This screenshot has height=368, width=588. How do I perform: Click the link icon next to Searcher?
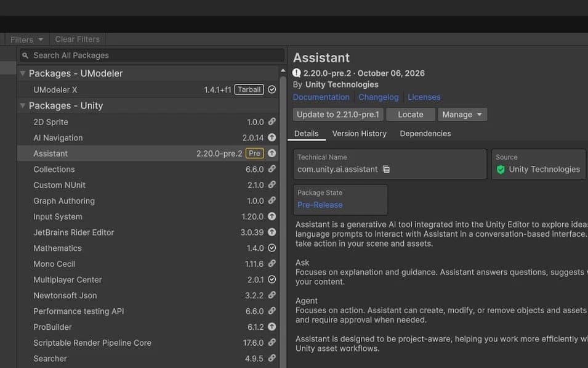[272, 358]
